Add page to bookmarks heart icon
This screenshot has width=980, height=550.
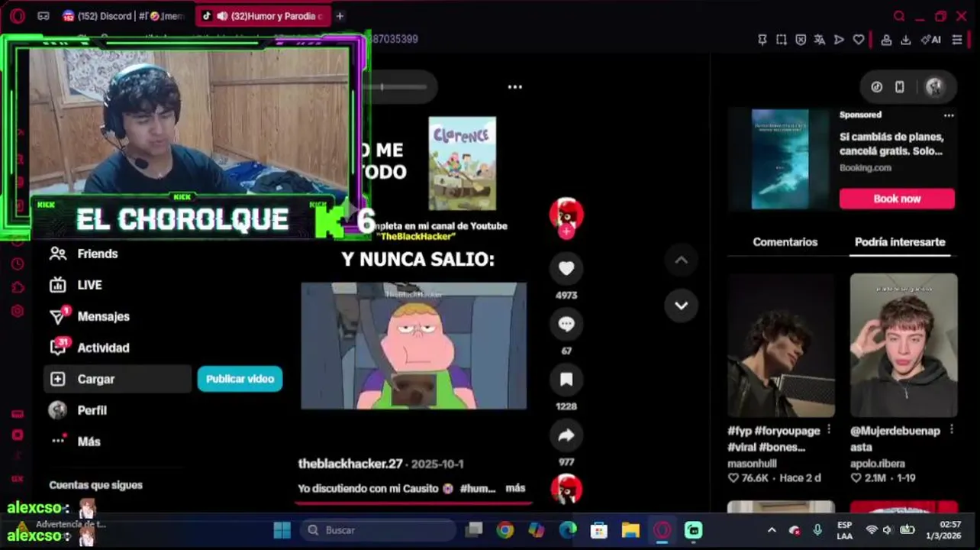[x=859, y=40]
